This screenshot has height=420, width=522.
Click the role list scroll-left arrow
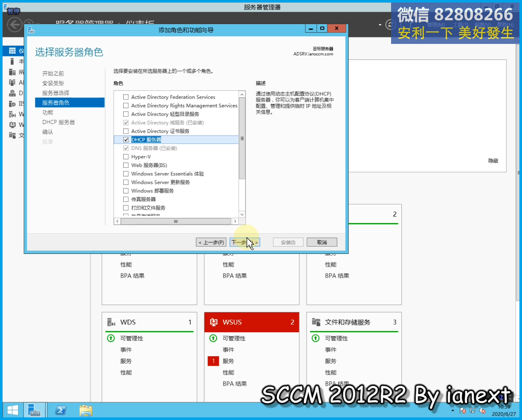[117, 221]
